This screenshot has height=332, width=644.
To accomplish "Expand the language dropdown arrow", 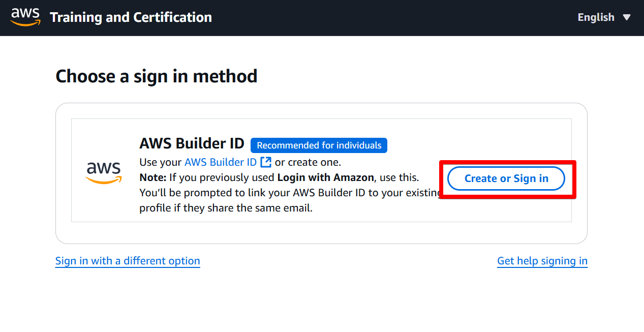I will [x=627, y=17].
